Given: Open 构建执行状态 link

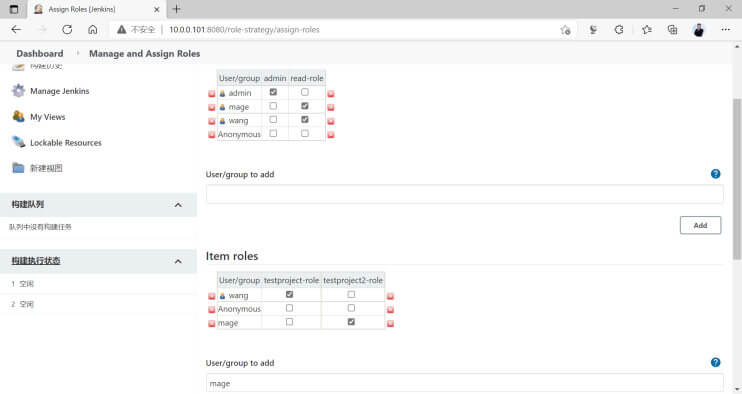Looking at the screenshot, I should (x=36, y=261).
